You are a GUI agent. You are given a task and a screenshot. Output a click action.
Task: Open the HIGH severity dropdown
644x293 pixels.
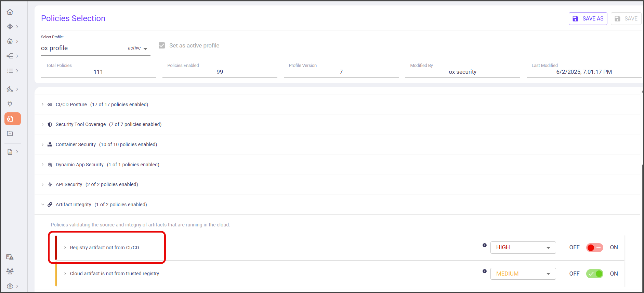pyautogui.click(x=523, y=248)
